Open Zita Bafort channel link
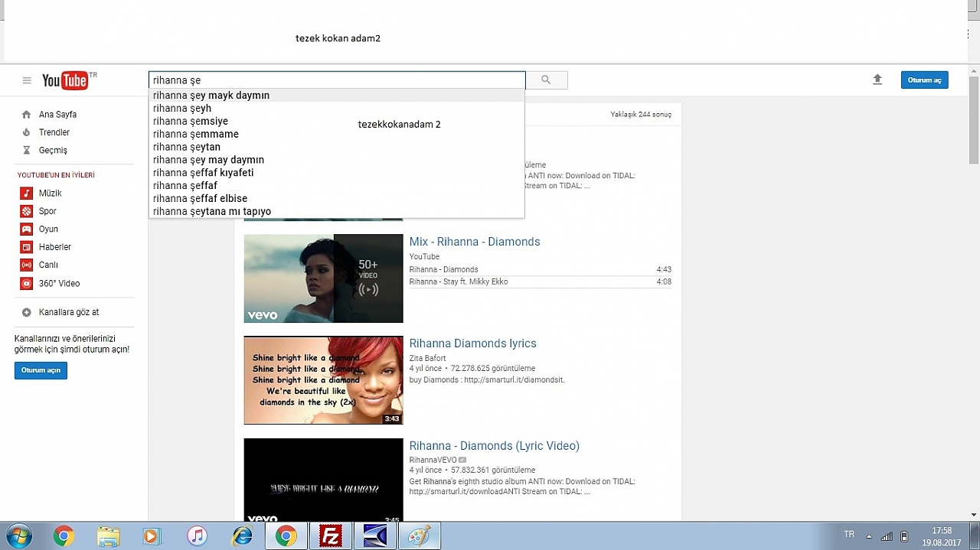 427,358
